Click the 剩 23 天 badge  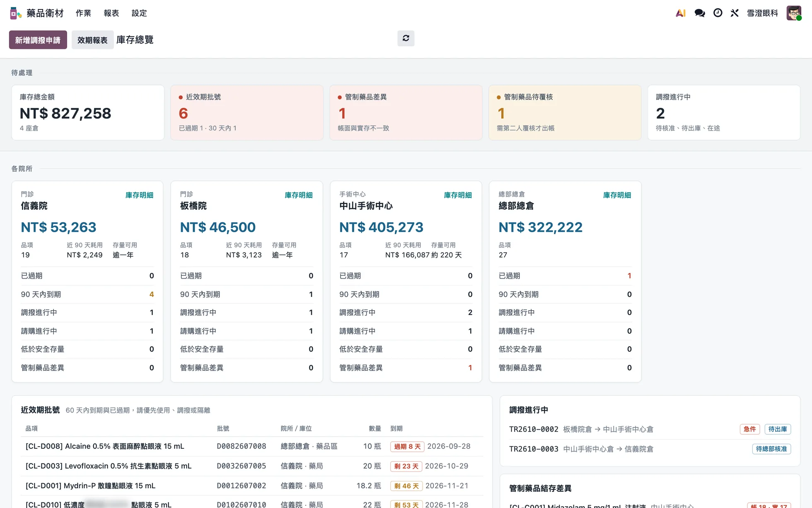pos(406,466)
